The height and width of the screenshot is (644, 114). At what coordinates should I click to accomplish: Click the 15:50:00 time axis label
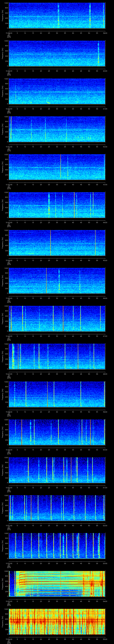pos(9,487)
